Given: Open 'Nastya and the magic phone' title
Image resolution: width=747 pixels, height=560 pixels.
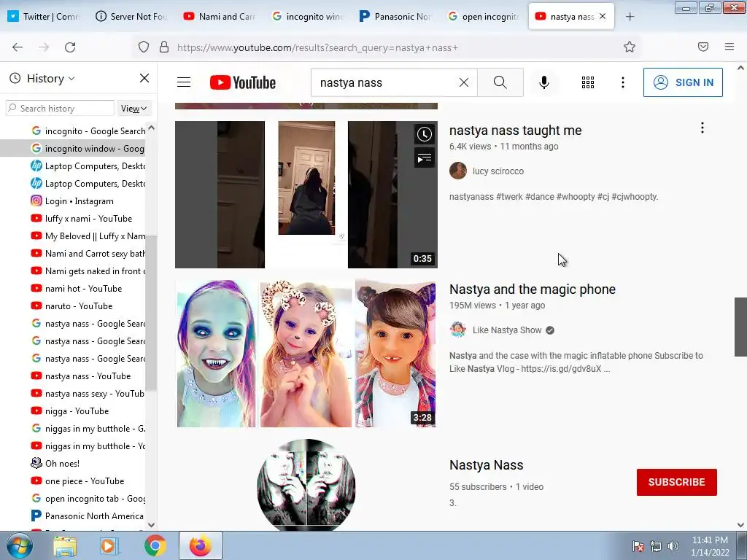Looking at the screenshot, I should point(533,289).
